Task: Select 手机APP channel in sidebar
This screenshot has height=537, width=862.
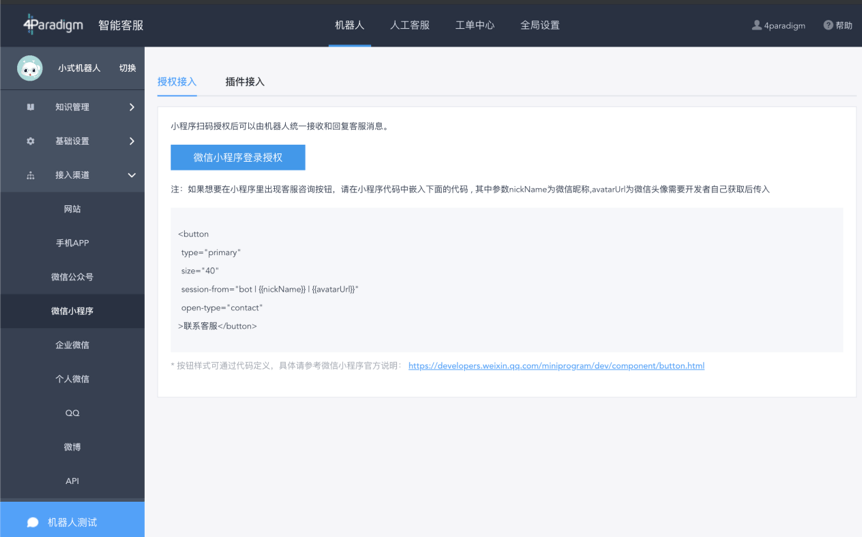Action: 72,243
